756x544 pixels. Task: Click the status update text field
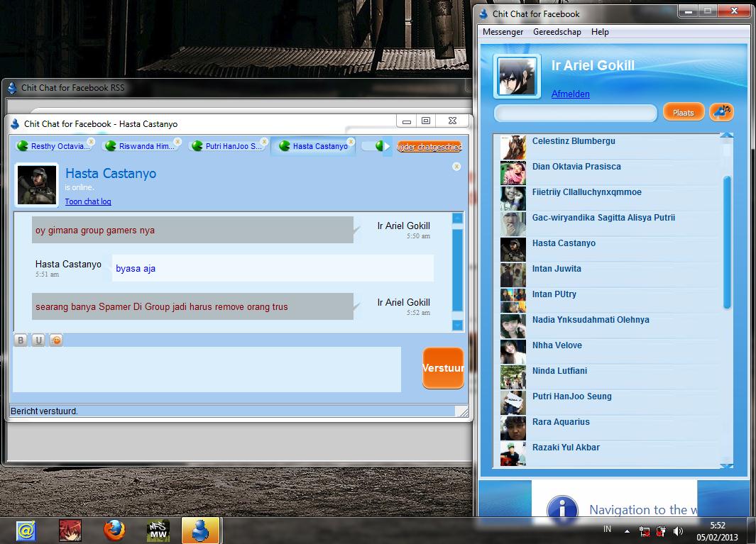tap(576, 113)
